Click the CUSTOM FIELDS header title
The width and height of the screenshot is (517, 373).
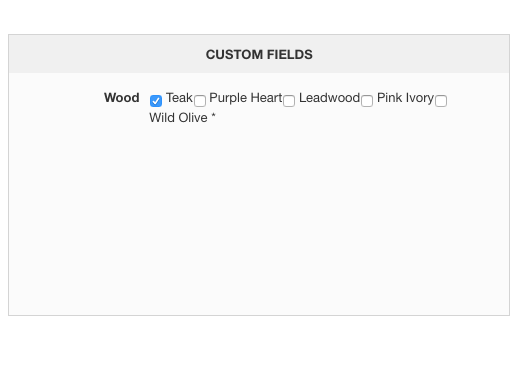pyautogui.click(x=259, y=54)
